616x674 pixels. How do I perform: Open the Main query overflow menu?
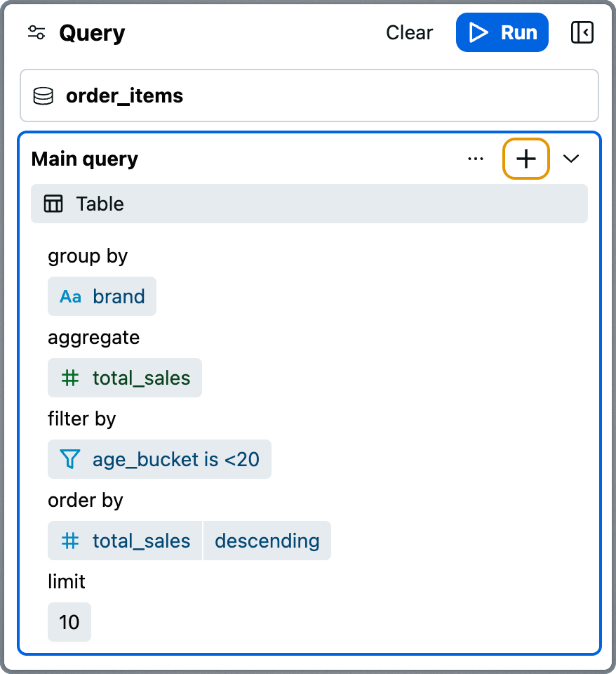476,159
